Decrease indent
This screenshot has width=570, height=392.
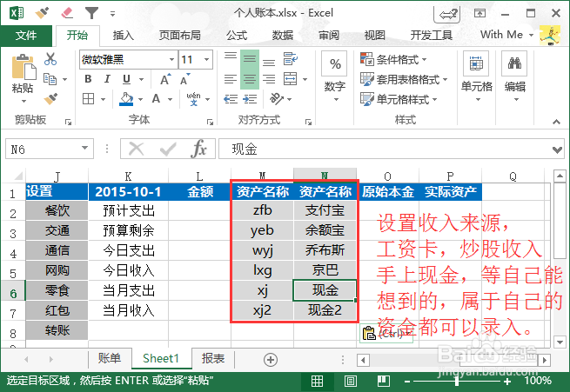coord(231,99)
